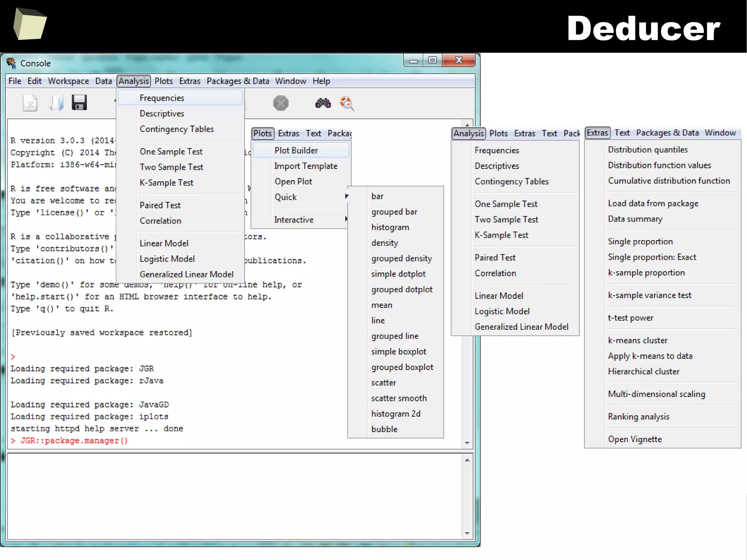Expand the Interactive submenu arrow
The height and width of the screenshot is (560, 747).
point(346,219)
